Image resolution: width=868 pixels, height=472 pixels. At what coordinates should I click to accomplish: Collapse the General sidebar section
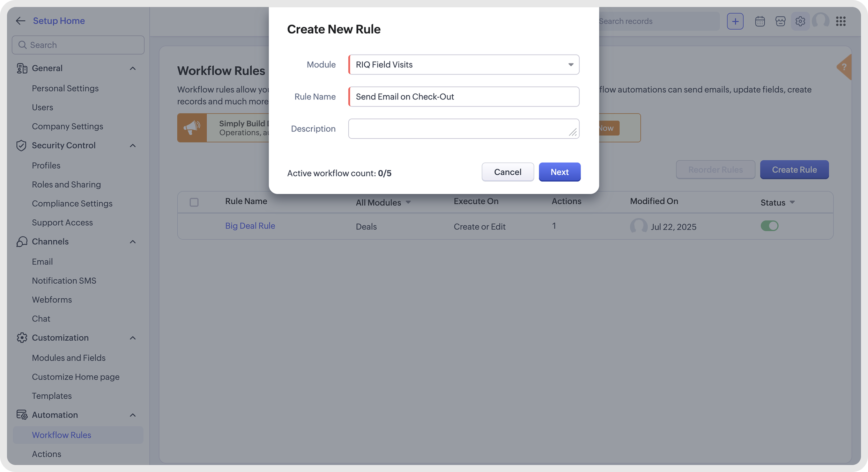tap(133, 68)
